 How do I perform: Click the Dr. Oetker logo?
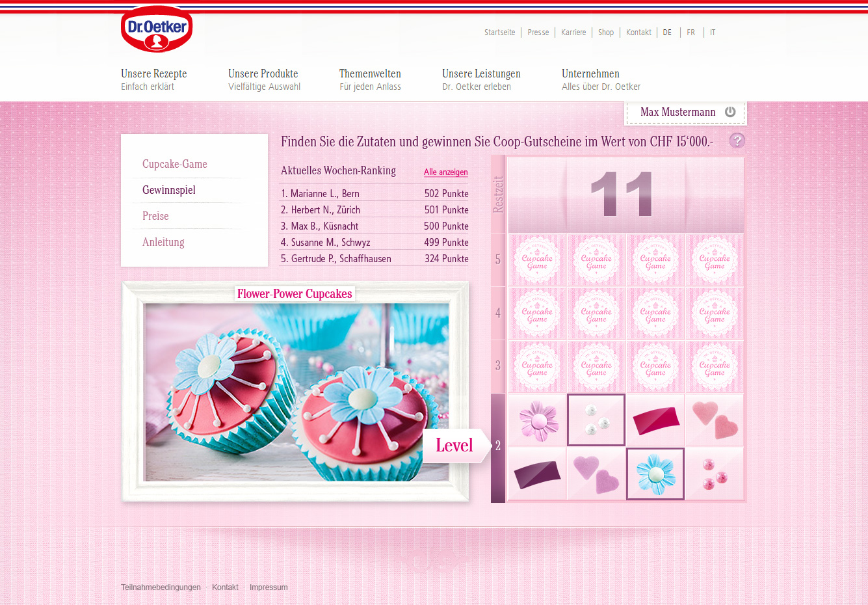(x=157, y=29)
